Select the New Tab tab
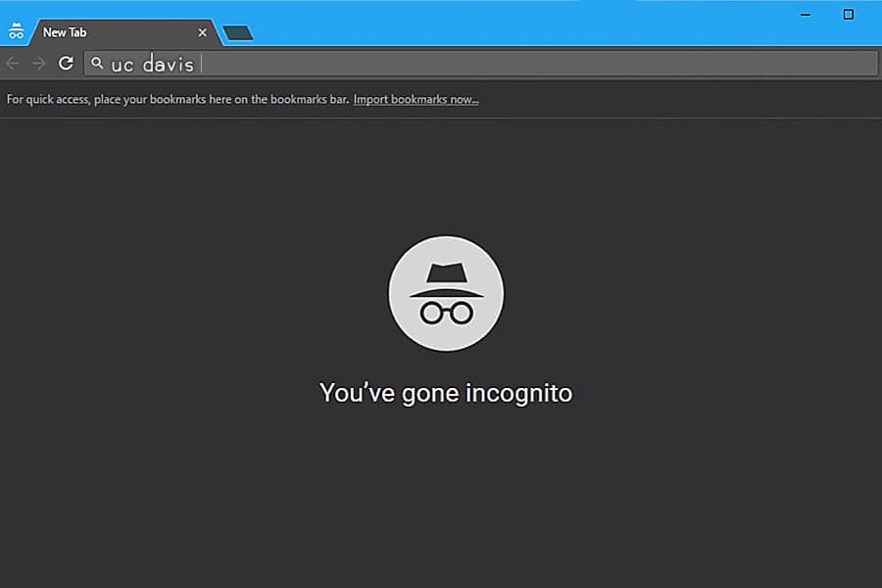 click(x=108, y=32)
